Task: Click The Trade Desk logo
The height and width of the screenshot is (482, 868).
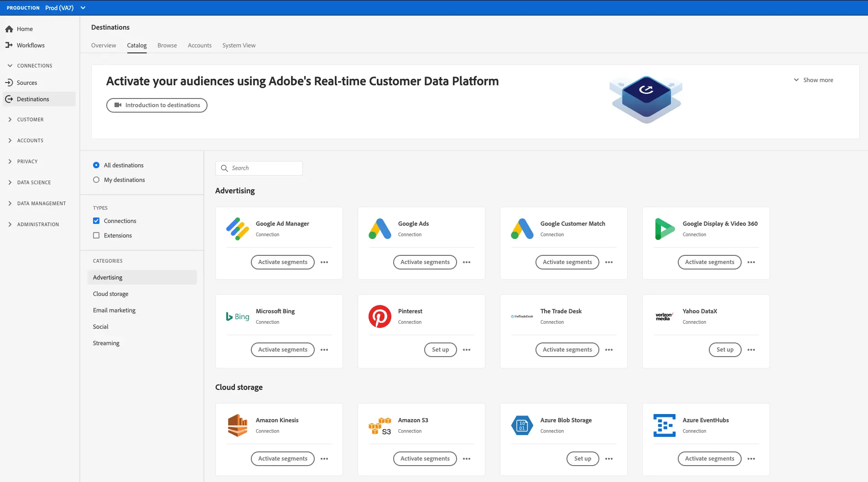Action: pos(522,316)
